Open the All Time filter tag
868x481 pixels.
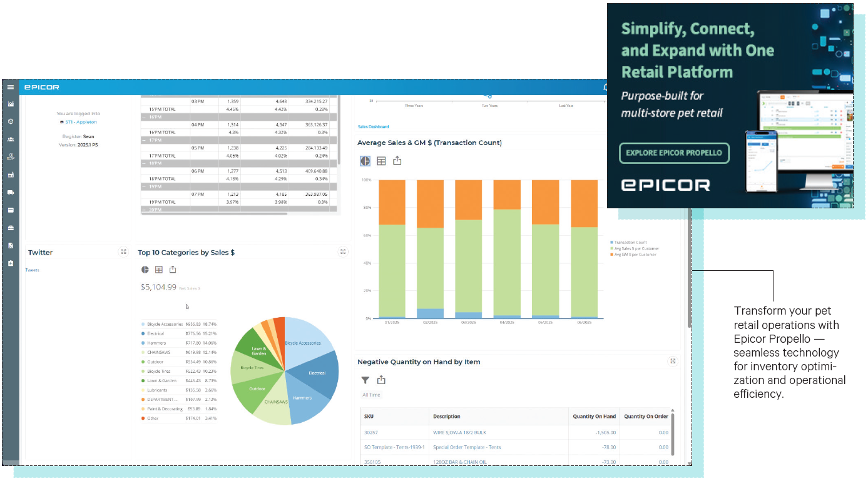tap(371, 395)
